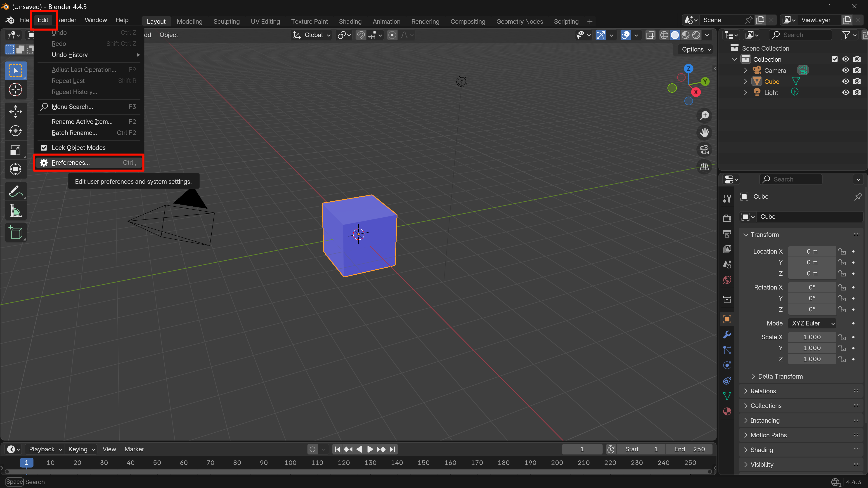Select the Select Box tool
868x488 pixels.
point(16,71)
